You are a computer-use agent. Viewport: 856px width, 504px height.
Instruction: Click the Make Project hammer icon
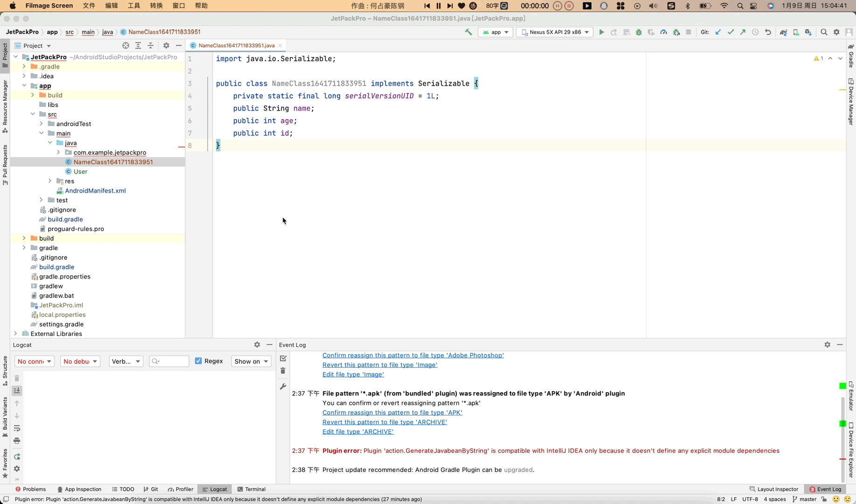pyautogui.click(x=468, y=32)
